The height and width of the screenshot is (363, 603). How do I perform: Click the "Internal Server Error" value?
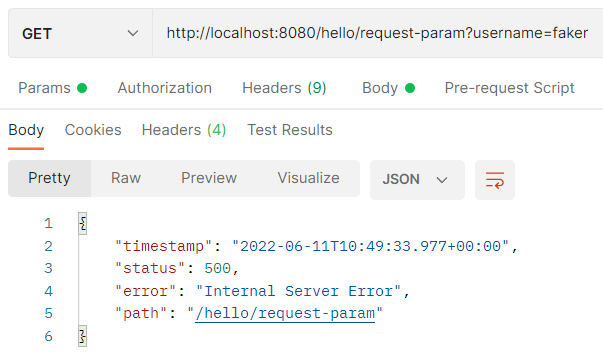pos(298,291)
